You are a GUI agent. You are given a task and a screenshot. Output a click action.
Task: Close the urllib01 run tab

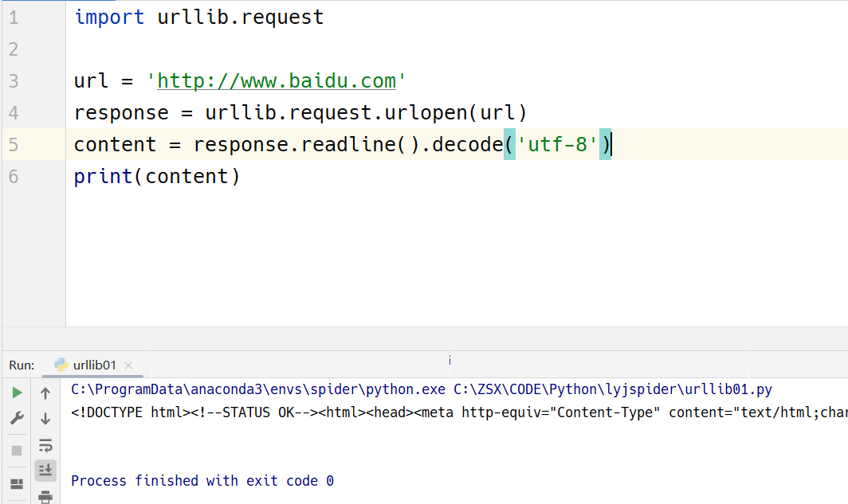(x=128, y=365)
